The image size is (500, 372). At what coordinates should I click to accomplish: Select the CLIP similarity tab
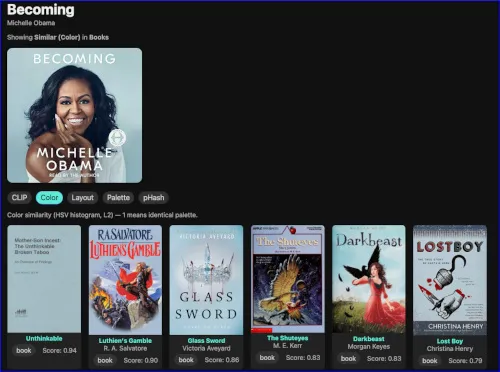[x=19, y=198]
